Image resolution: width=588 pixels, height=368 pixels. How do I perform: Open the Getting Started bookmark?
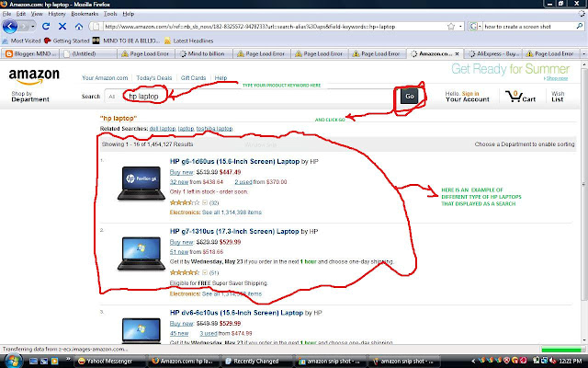(67, 40)
